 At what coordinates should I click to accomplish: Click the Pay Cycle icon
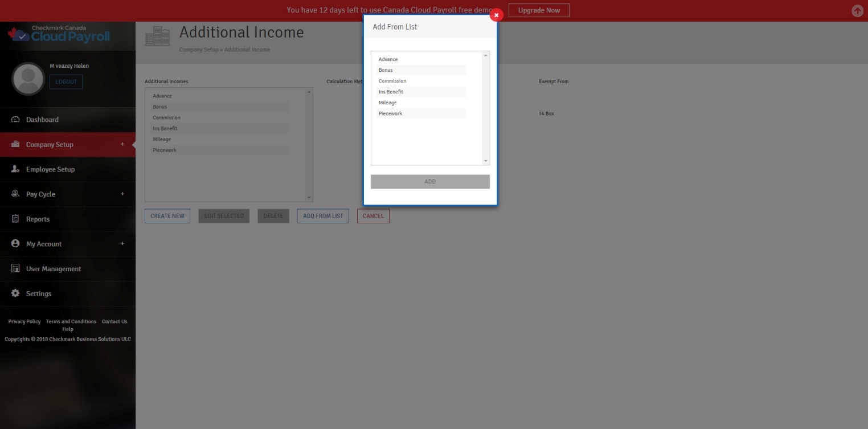15,194
